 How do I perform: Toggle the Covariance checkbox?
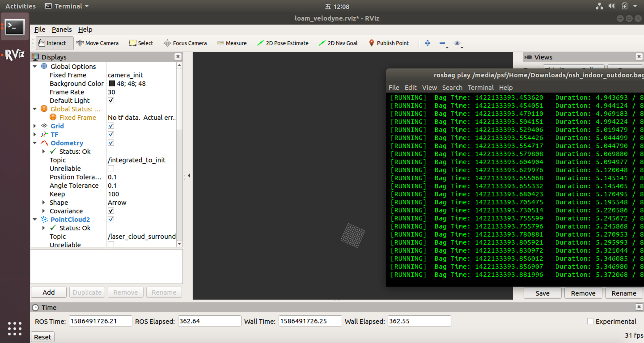point(111,211)
